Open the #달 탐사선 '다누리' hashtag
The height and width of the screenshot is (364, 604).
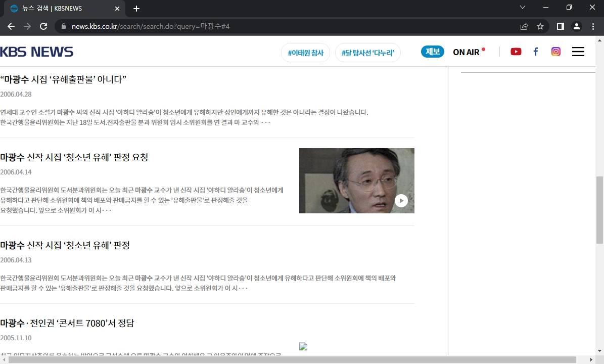pos(368,53)
